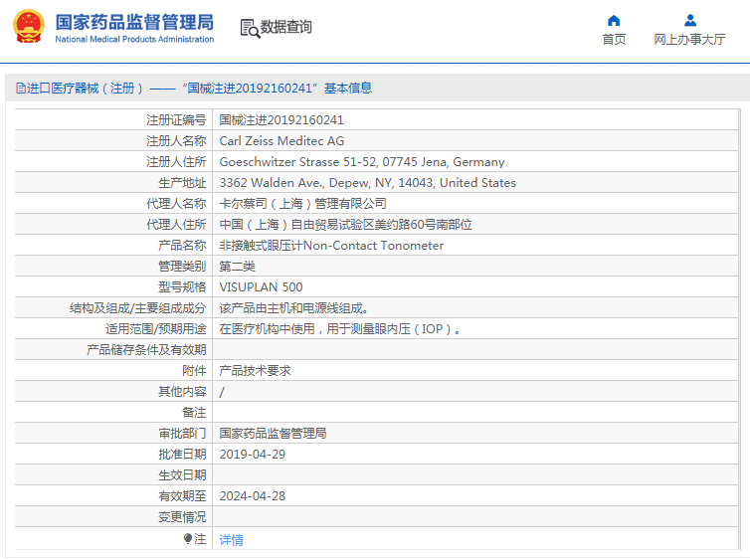
Task: Click the 其他内容 row label
Action: pos(182,392)
